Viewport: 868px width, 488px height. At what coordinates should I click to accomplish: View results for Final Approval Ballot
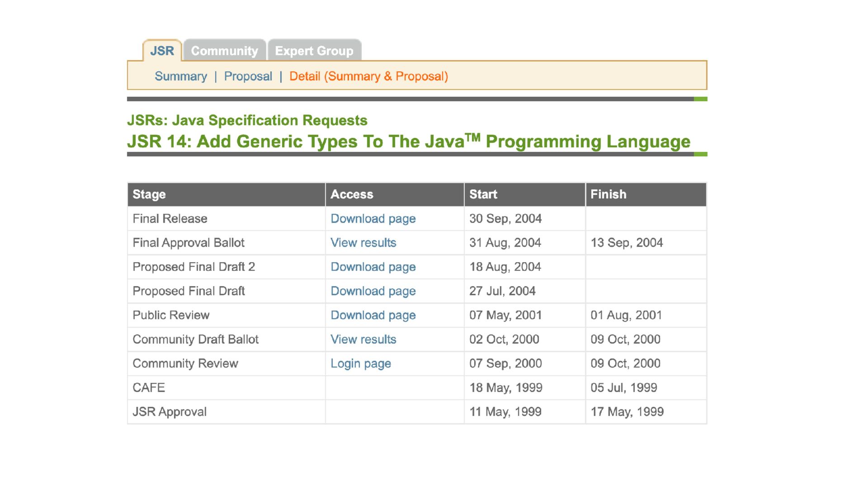[x=363, y=243]
